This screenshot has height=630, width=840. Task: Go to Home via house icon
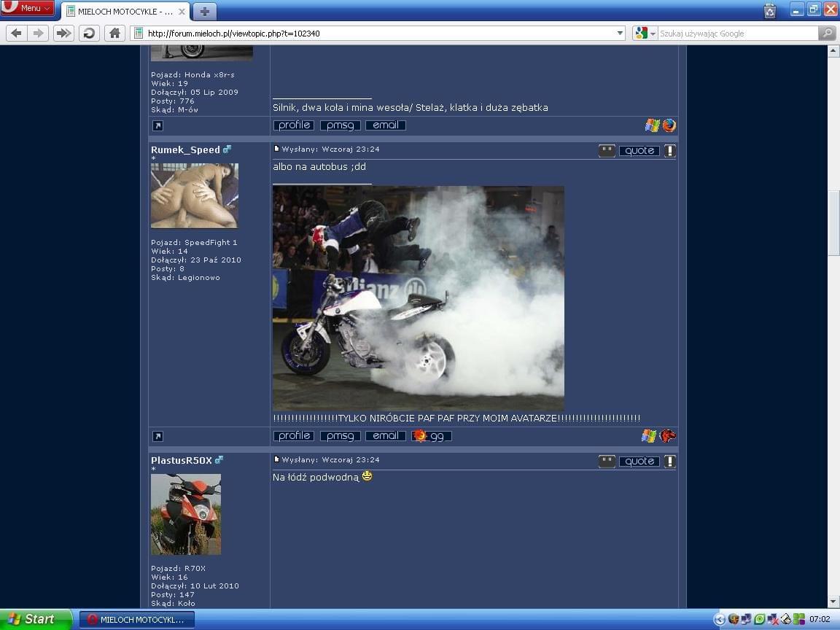point(114,33)
